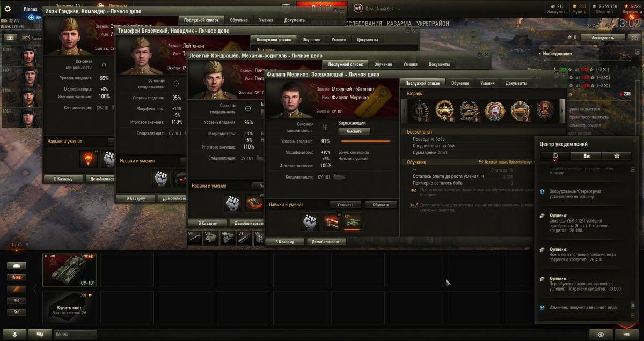Select the second skill icon in Merinov's file
Screen dimensions: 644x341
(331, 222)
